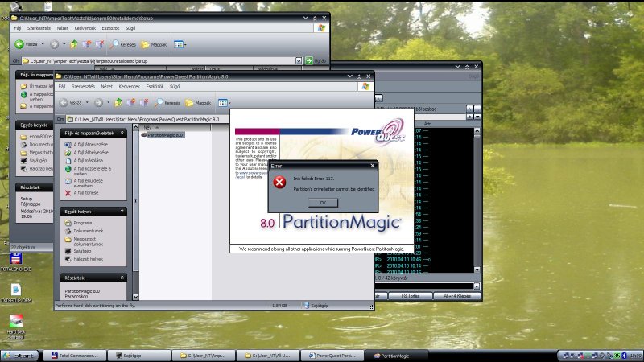This screenshot has width=644, height=362.
Task: Open Vissza history dropdown in PartitionMagic 8.0 folder window
Action: 87,103
